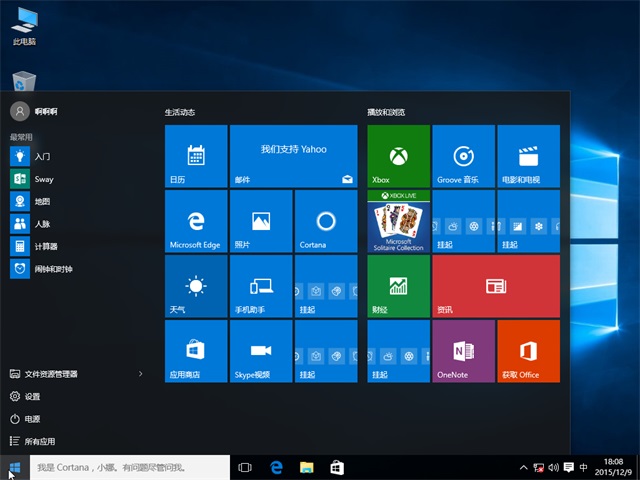Expand the 所有应用 list
This screenshot has height=480, width=640.
point(40,441)
